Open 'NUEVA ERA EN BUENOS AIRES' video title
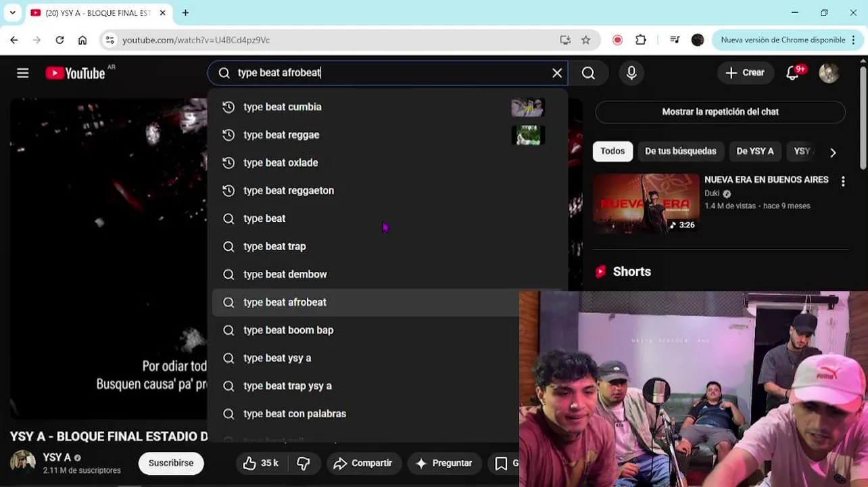868x487 pixels. (766, 179)
